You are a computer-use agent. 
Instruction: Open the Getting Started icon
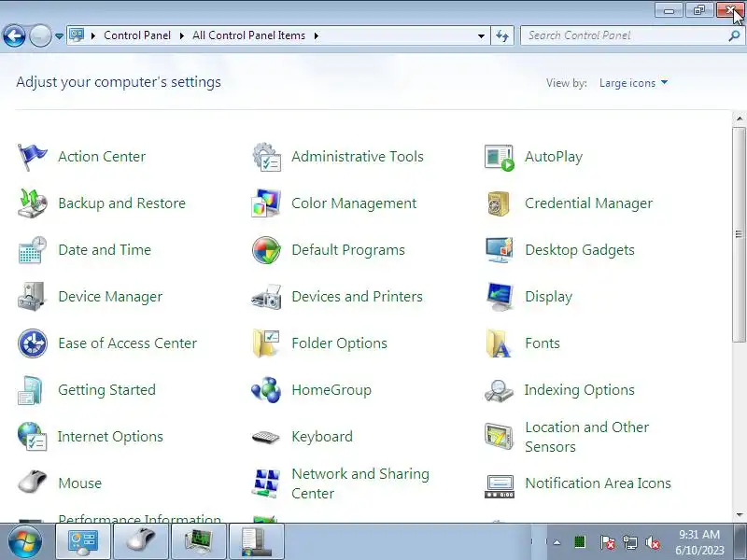tap(31, 390)
